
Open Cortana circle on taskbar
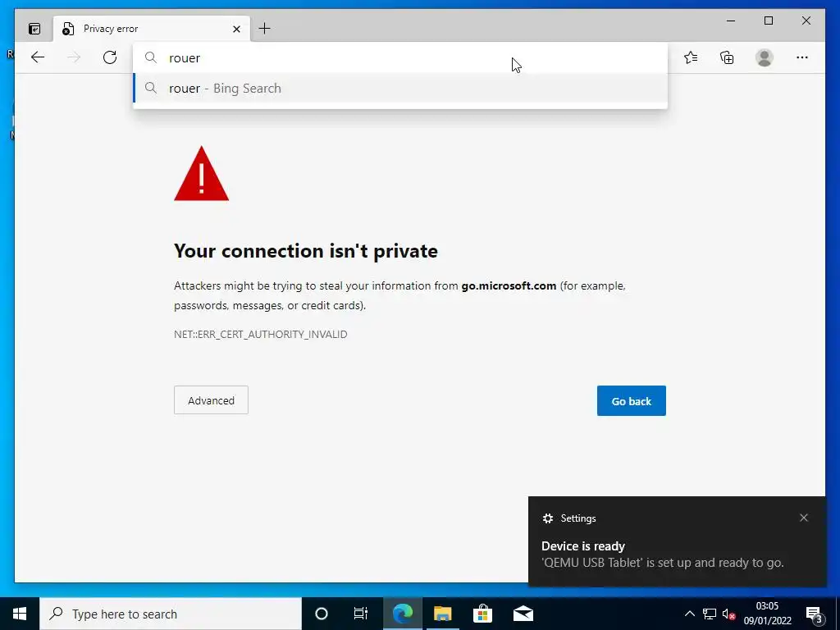click(321, 614)
